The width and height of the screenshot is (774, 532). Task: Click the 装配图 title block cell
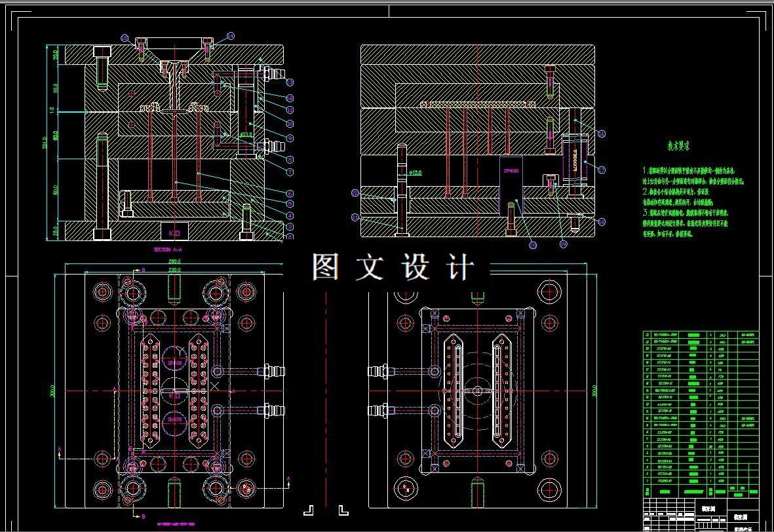[708, 509]
